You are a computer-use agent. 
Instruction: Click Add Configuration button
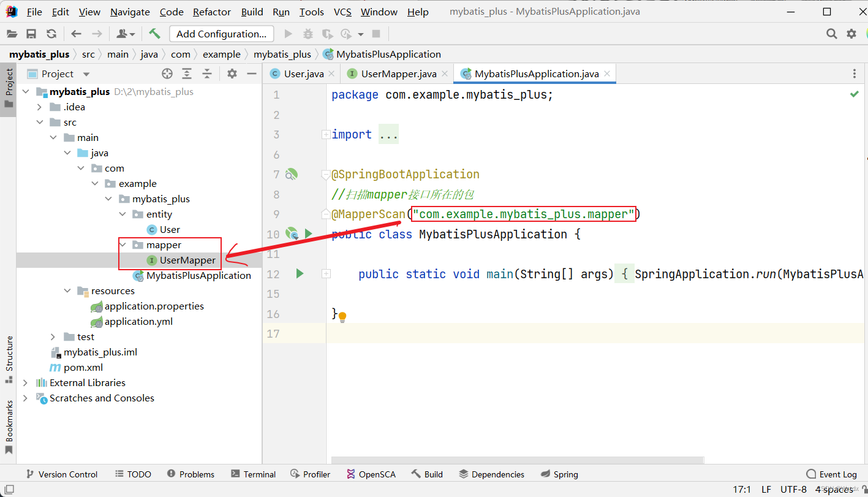point(221,34)
